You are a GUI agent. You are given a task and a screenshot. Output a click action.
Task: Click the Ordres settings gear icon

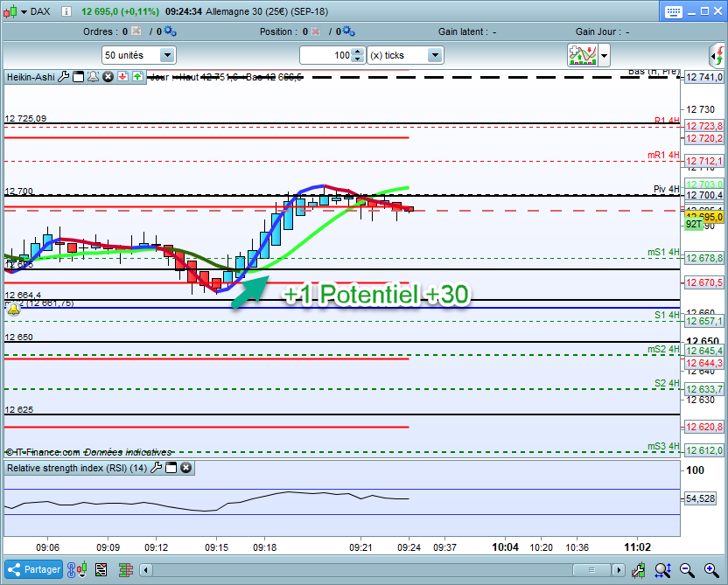pyautogui.click(x=170, y=31)
